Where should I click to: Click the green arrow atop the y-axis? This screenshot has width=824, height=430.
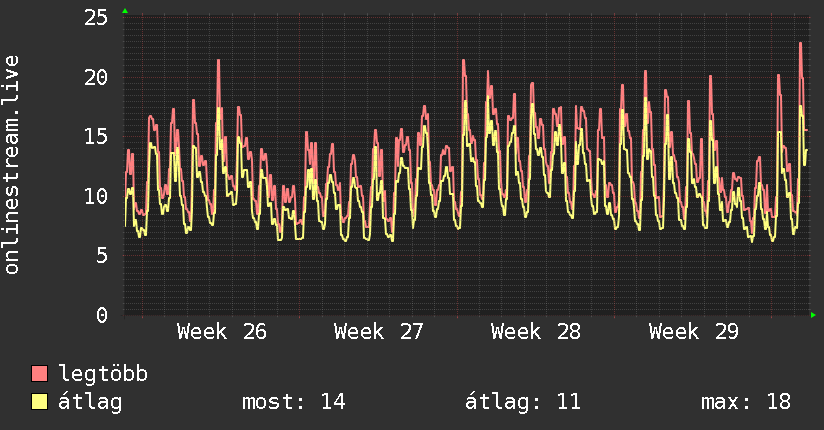coord(125,11)
